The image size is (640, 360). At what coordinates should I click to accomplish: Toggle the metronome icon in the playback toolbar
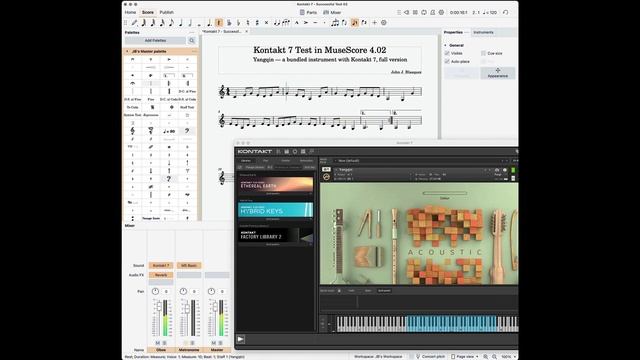tap(433, 13)
